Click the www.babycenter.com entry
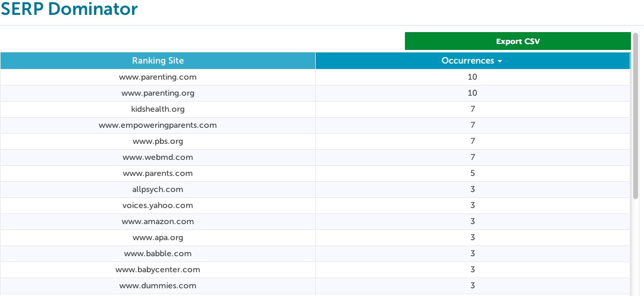 (x=158, y=270)
